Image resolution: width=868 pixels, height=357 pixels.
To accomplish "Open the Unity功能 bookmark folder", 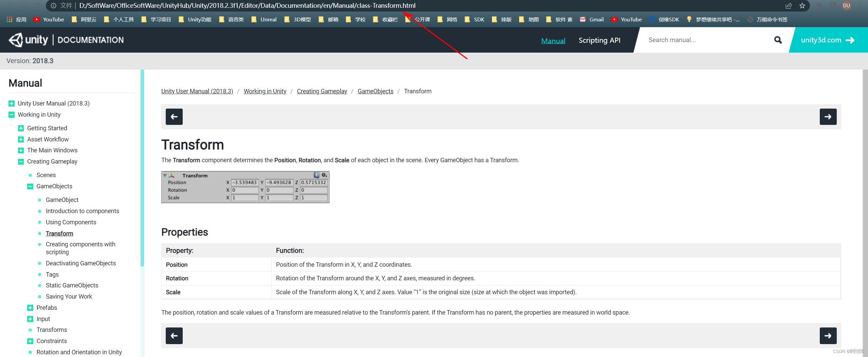I will coord(195,19).
